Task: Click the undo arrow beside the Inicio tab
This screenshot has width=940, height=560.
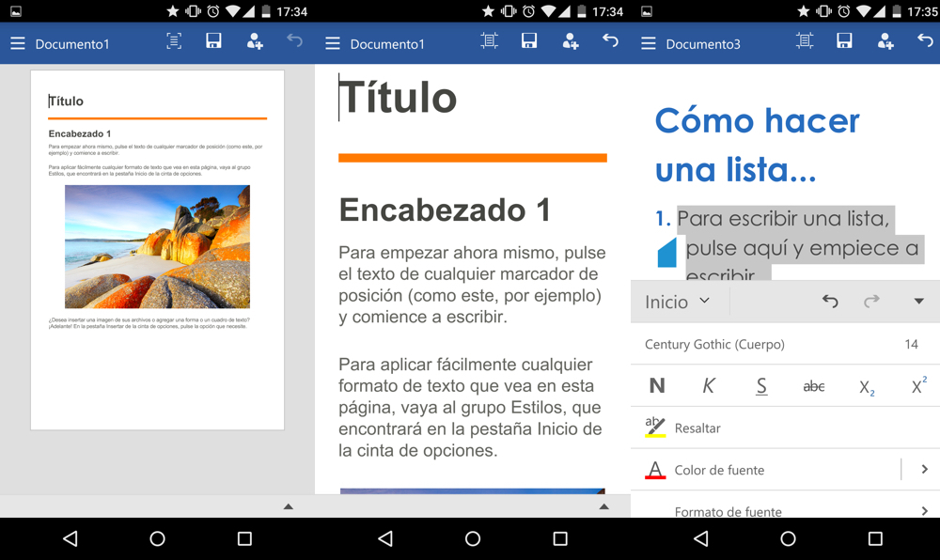Action: point(830,302)
